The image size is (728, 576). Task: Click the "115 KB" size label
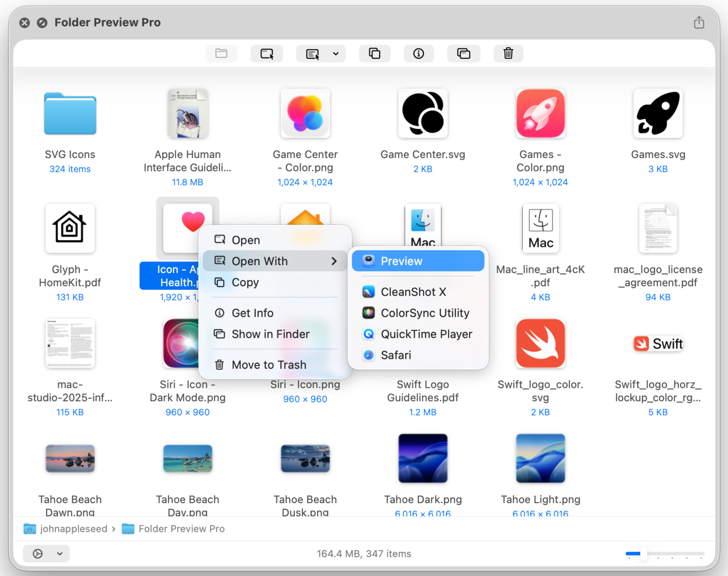[70, 412]
